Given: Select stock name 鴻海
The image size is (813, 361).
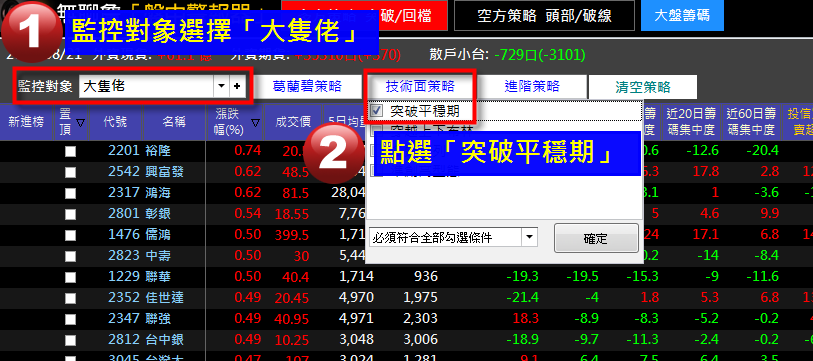Looking at the screenshot, I should (x=158, y=193).
